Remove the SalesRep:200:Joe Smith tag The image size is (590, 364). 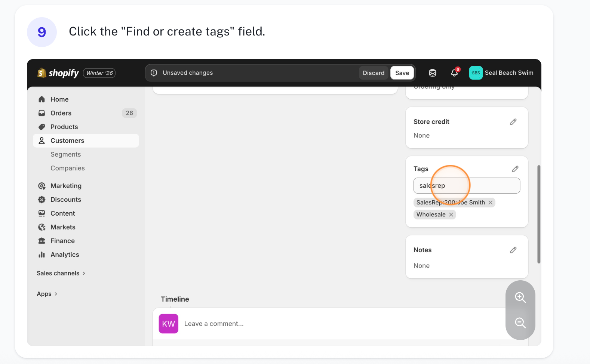[x=491, y=203]
